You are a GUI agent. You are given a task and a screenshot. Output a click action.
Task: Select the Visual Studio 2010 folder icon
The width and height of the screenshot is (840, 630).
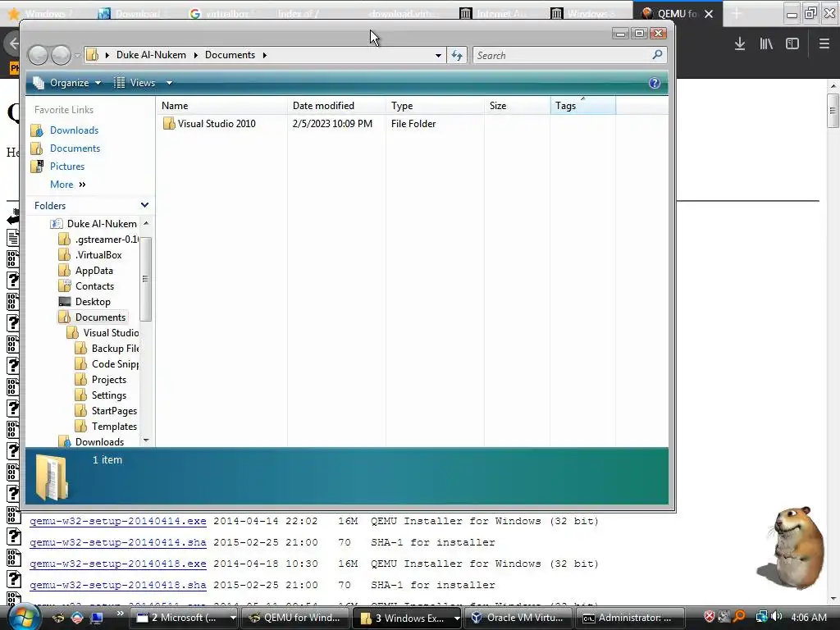[x=169, y=124]
